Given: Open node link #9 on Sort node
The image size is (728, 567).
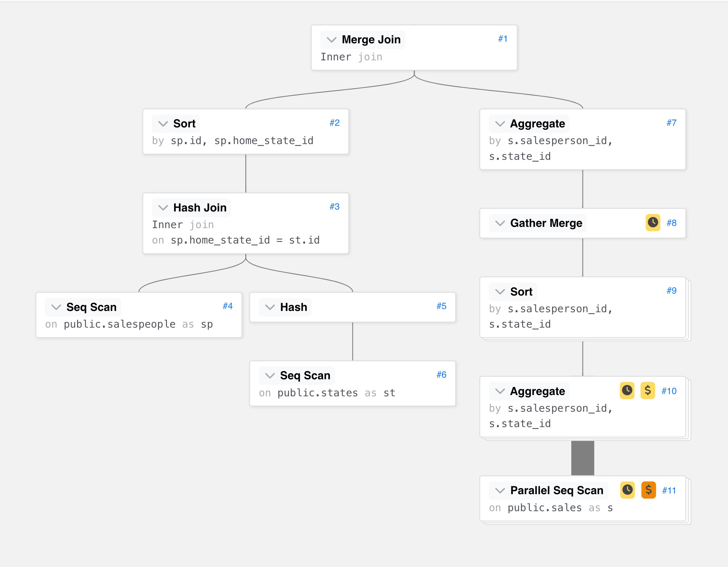Looking at the screenshot, I should (x=671, y=290).
